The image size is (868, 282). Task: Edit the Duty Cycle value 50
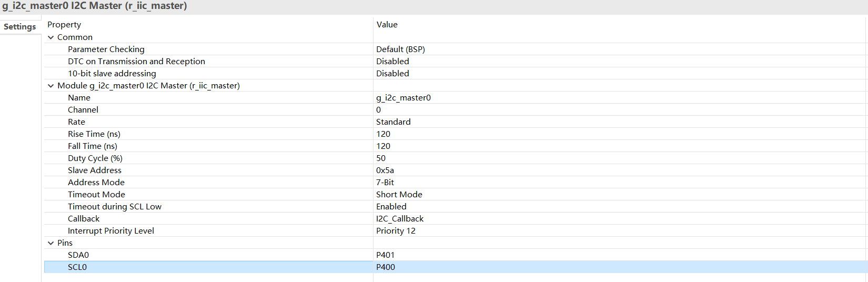click(x=381, y=158)
